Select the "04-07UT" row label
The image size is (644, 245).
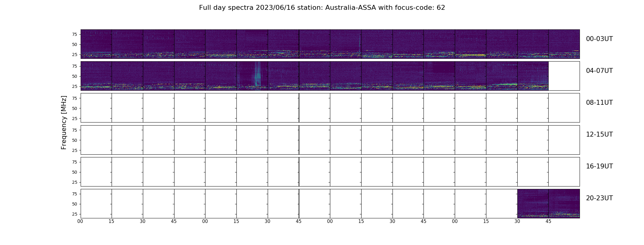point(599,71)
